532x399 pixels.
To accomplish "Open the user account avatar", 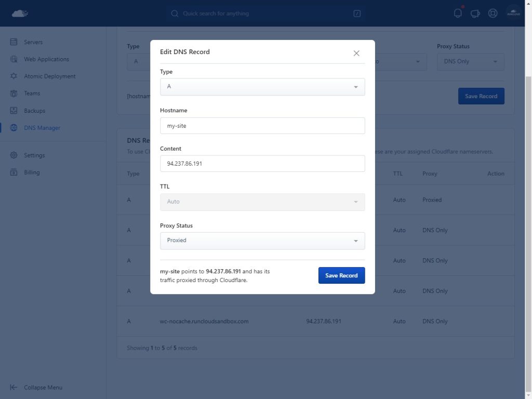I will click(x=513, y=14).
